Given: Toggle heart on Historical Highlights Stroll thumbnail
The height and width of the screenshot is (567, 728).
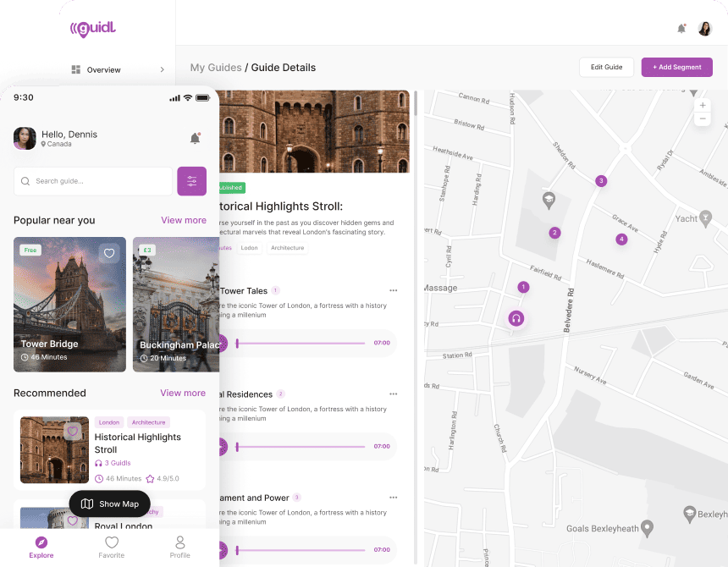Looking at the screenshot, I should [73, 432].
